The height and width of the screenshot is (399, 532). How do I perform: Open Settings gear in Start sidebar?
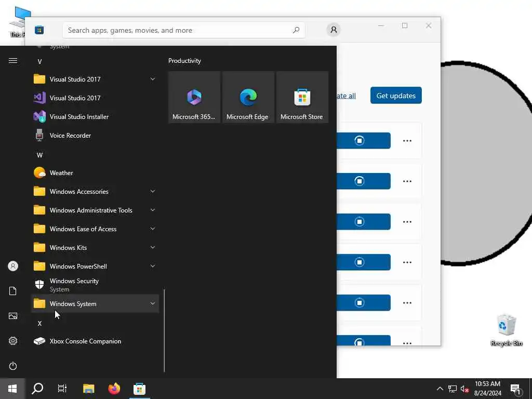13,341
